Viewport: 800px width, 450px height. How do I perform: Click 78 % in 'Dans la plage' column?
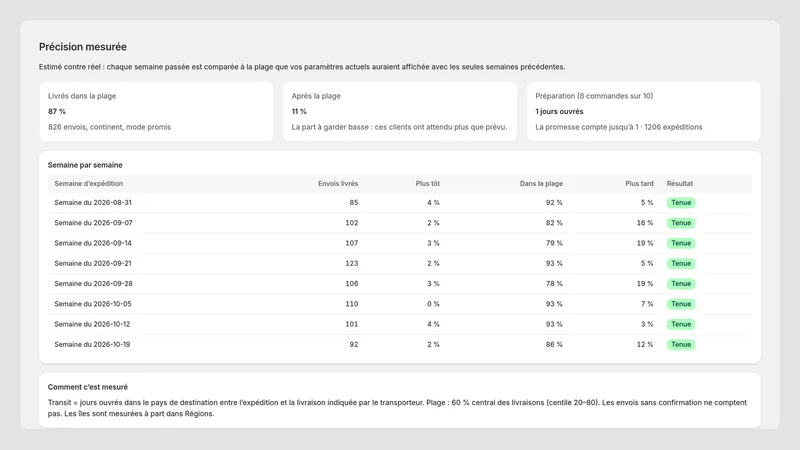click(554, 284)
